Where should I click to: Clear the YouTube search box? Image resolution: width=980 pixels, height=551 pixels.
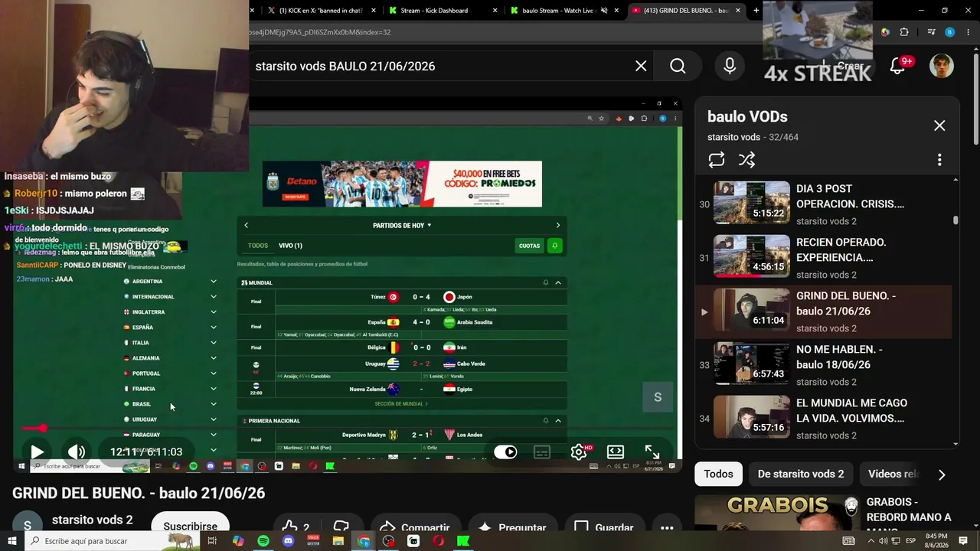pyautogui.click(x=641, y=66)
